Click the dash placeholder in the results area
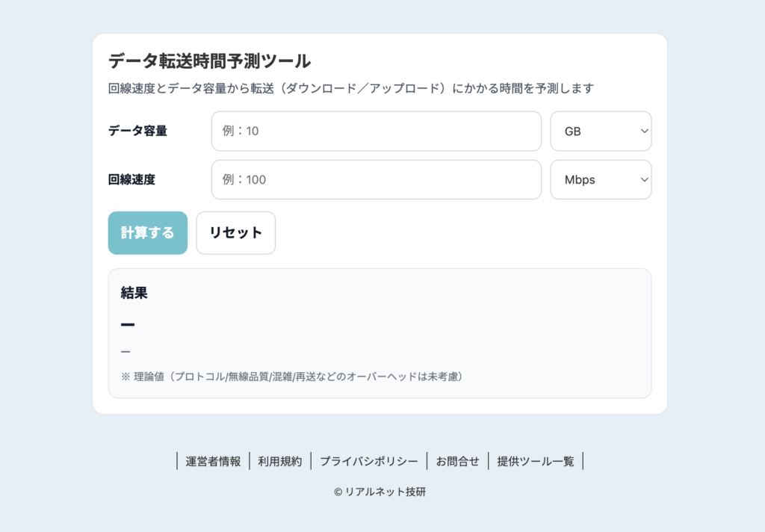 [x=127, y=324]
